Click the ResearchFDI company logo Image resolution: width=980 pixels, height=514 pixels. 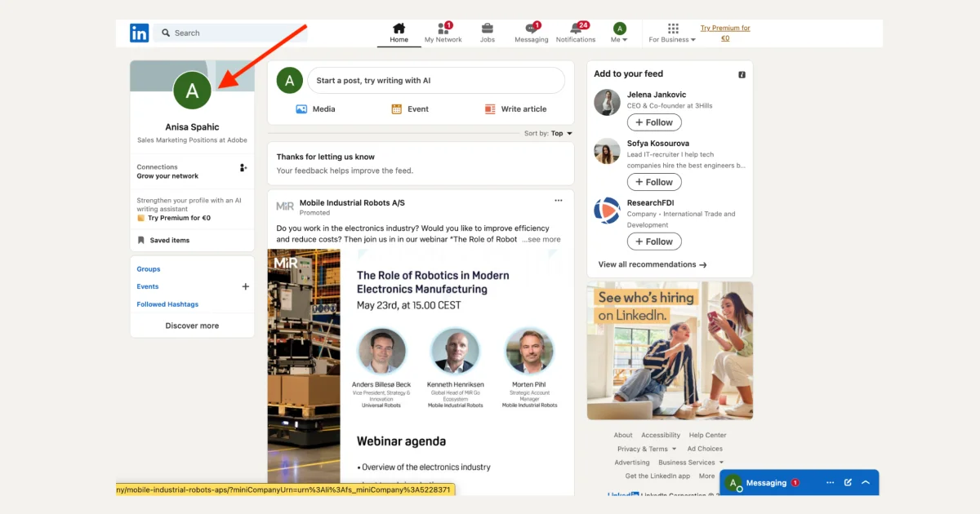click(x=607, y=210)
